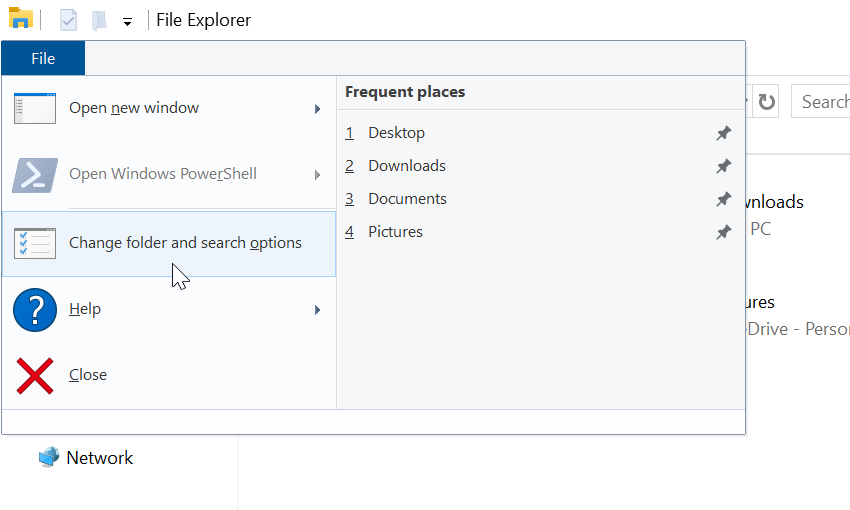Click the New folder quick access icon

[x=99, y=21]
